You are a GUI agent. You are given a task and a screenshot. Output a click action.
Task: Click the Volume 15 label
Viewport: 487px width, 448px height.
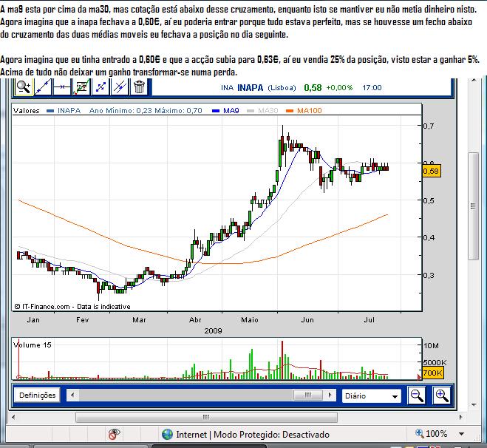pyautogui.click(x=33, y=345)
